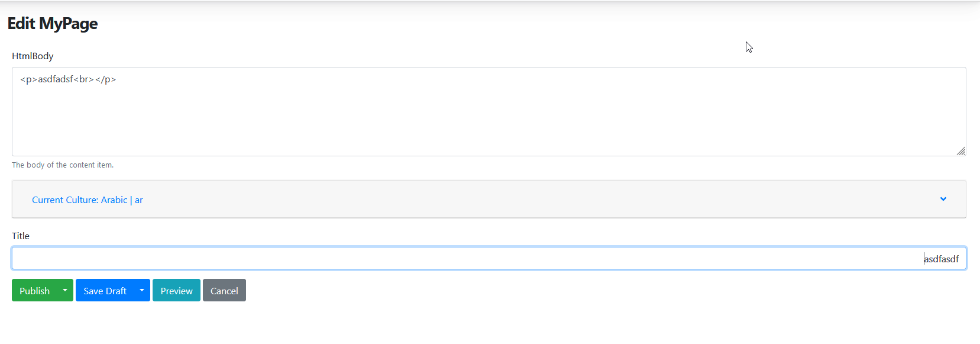The width and height of the screenshot is (980, 344).
Task: Click the Publish button
Action: pos(34,290)
